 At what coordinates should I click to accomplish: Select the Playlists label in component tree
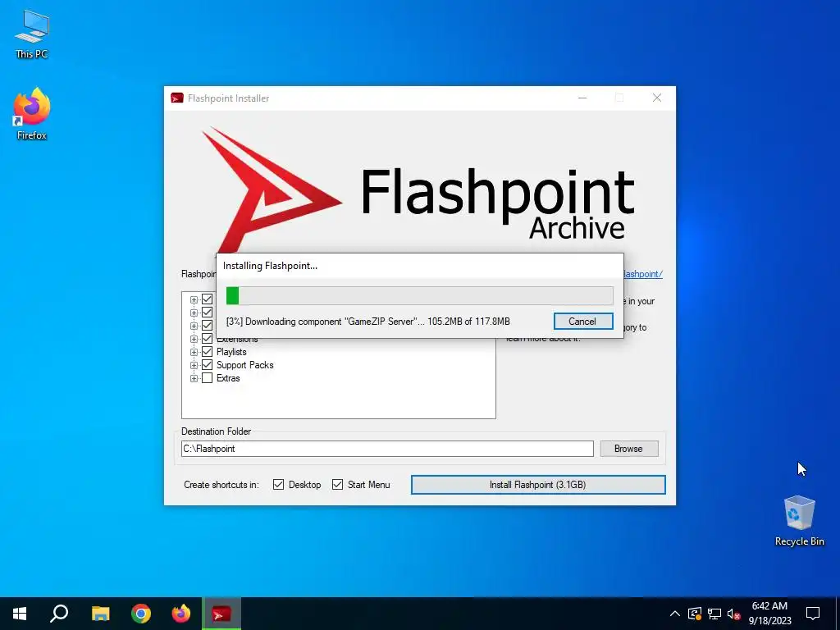click(231, 352)
